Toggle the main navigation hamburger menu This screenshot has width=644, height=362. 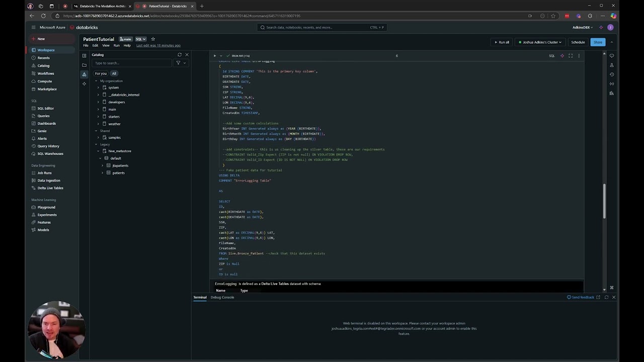(x=33, y=28)
